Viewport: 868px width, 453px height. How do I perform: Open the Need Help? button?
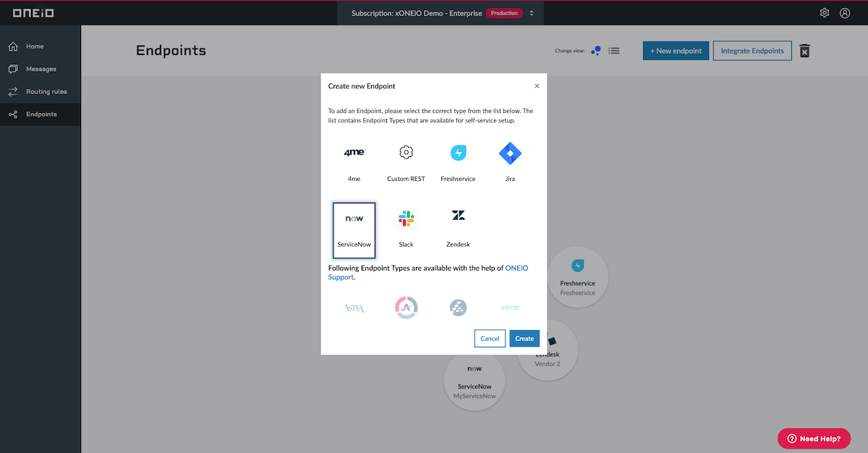coord(814,439)
